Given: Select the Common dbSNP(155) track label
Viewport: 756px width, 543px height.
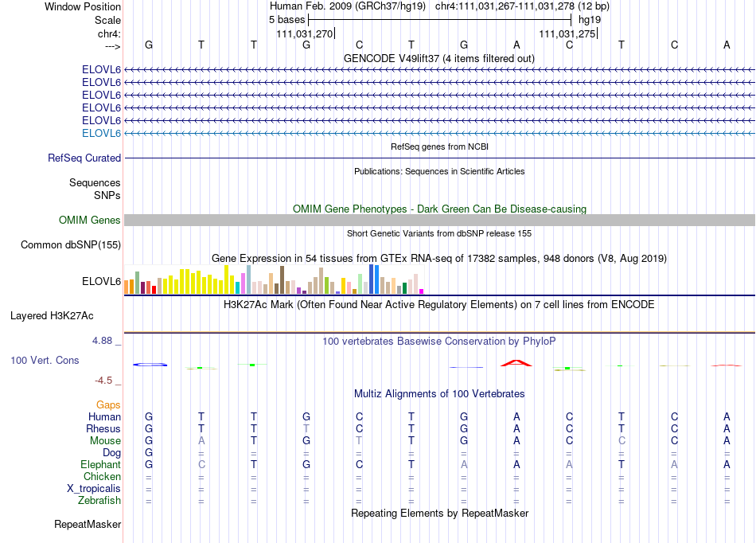Looking at the screenshot, I should (x=71, y=244).
